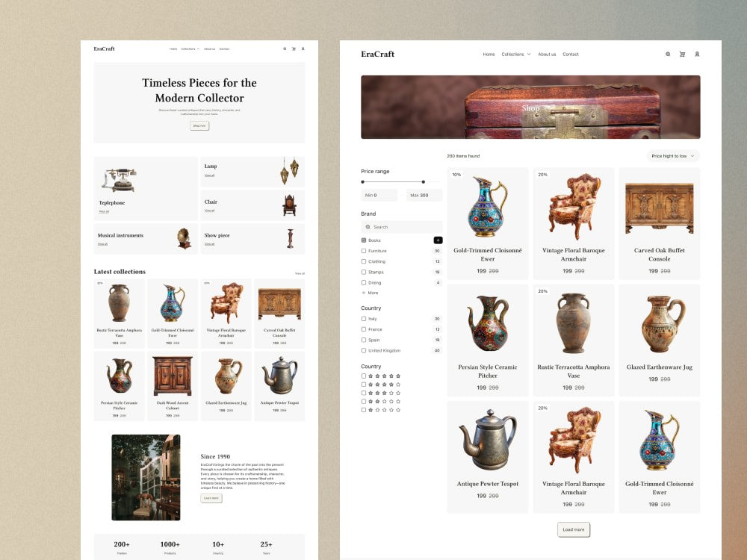Open the Glazed Earthenware Jug product in the shop grid
Screen dimensions: 747x560
[660, 340]
